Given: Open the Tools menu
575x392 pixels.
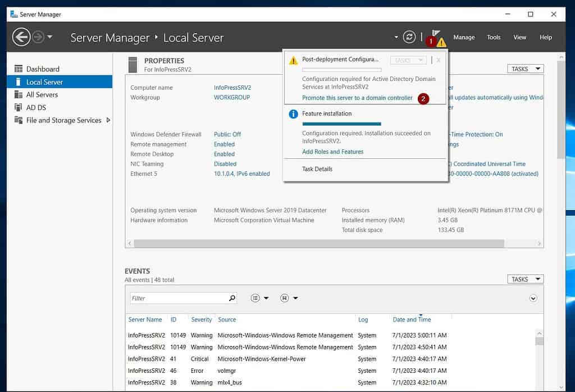Looking at the screenshot, I should pyautogui.click(x=494, y=37).
